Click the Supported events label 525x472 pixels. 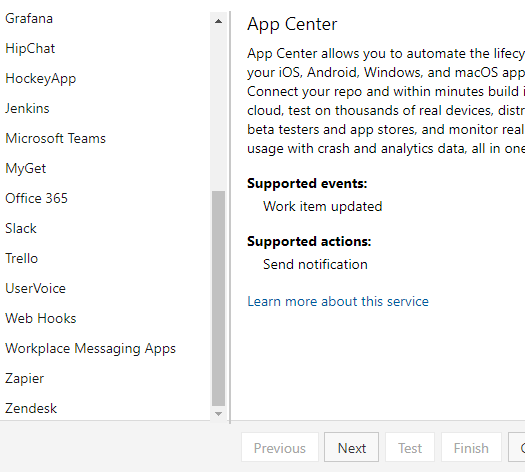coord(307,183)
